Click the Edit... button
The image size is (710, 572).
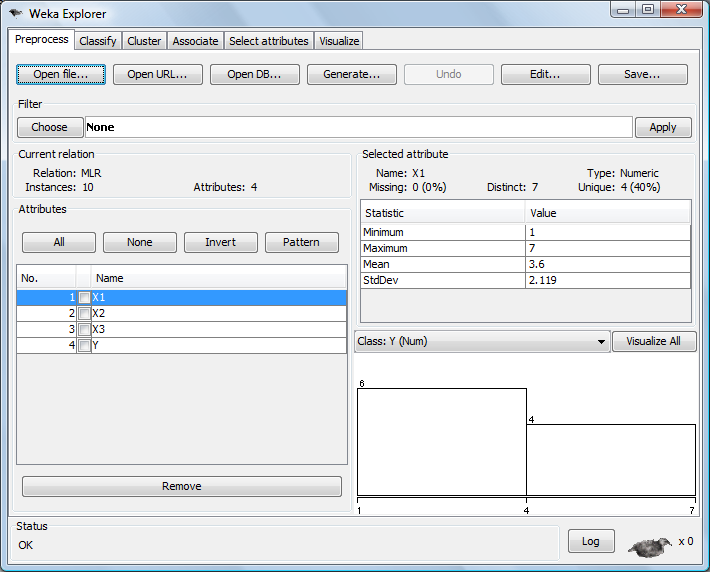coord(545,74)
